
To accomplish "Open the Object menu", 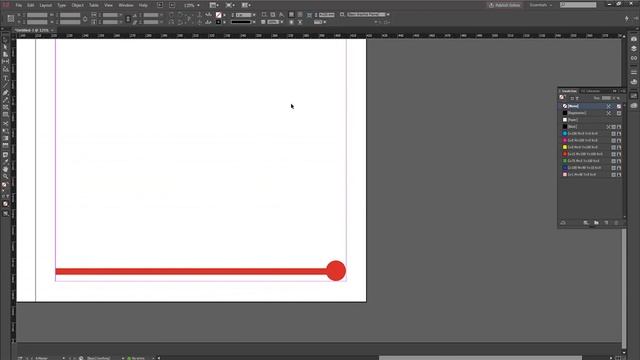I will 78,5.
